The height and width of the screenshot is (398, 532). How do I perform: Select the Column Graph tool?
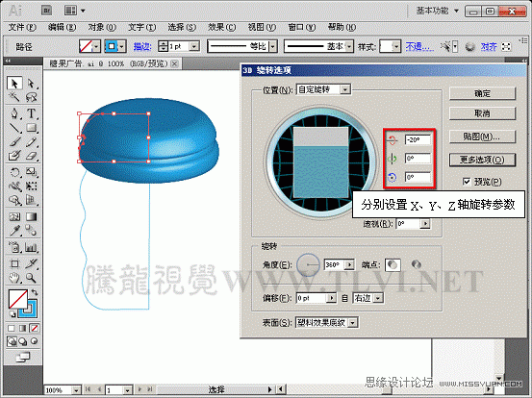click(x=31, y=247)
